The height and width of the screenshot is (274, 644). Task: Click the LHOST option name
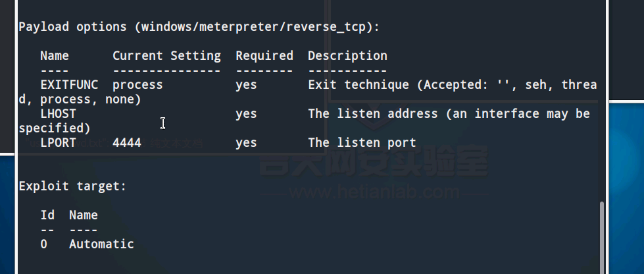pyautogui.click(x=58, y=114)
